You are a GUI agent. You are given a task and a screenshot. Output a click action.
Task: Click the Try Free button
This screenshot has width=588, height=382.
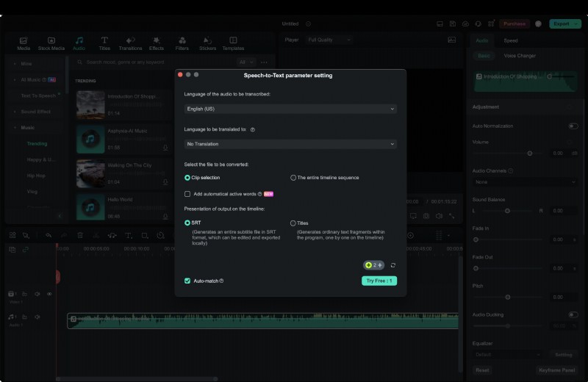point(379,281)
